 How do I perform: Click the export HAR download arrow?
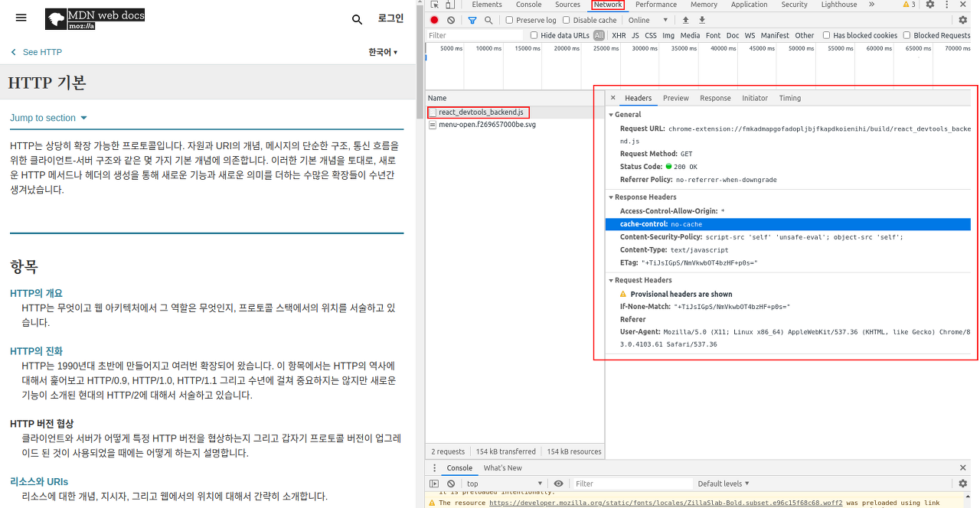pyautogui.click(x=702, y=20)
